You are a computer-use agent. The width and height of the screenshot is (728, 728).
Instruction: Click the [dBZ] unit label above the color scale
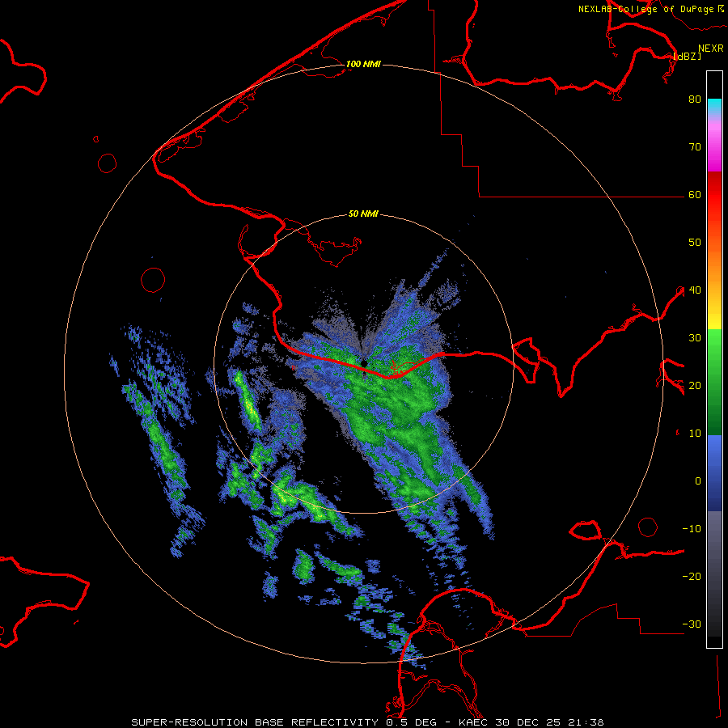tap(687, 56)
